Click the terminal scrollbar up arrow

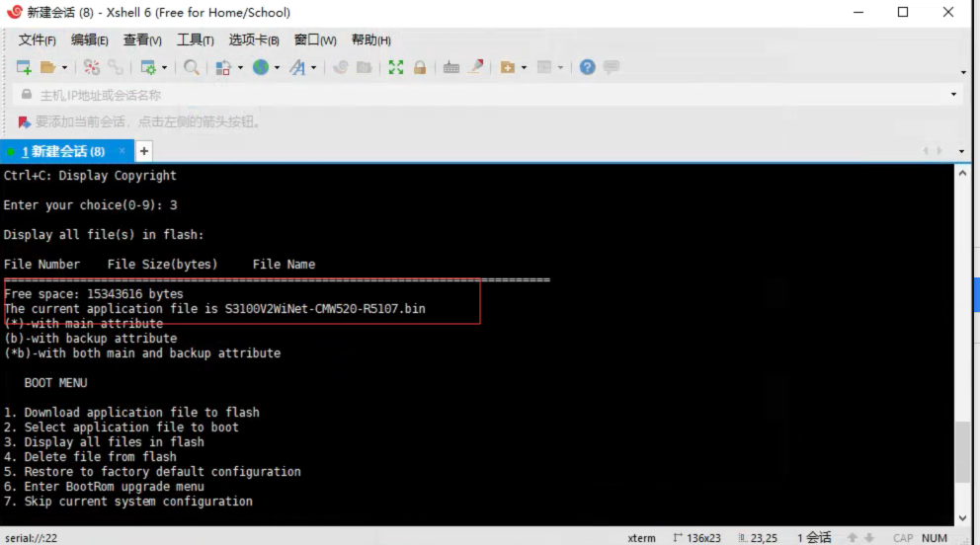(x=962, y=173)
